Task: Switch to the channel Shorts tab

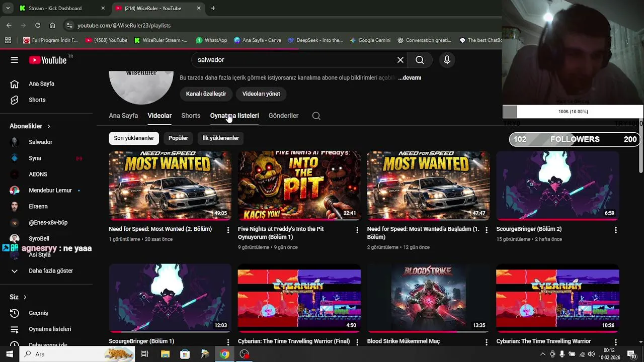Action: pos(191,116)
